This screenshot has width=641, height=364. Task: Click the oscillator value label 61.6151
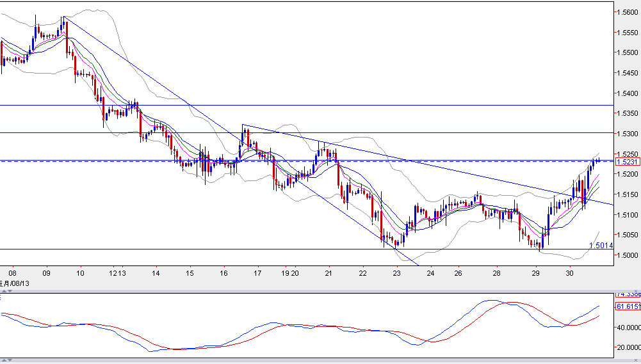(628, 306)
